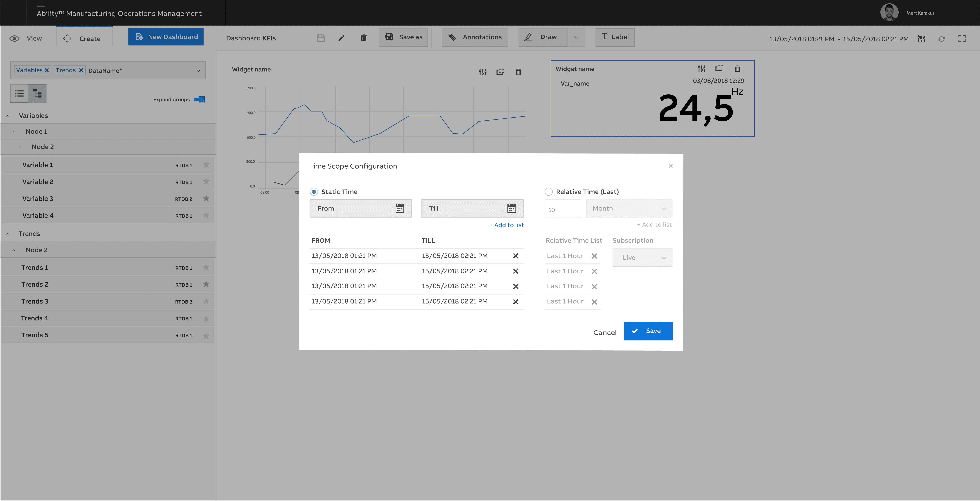The image size is (980, 501).
Task: Click the pencil edit dashboard icon
Action: [341, 38]
